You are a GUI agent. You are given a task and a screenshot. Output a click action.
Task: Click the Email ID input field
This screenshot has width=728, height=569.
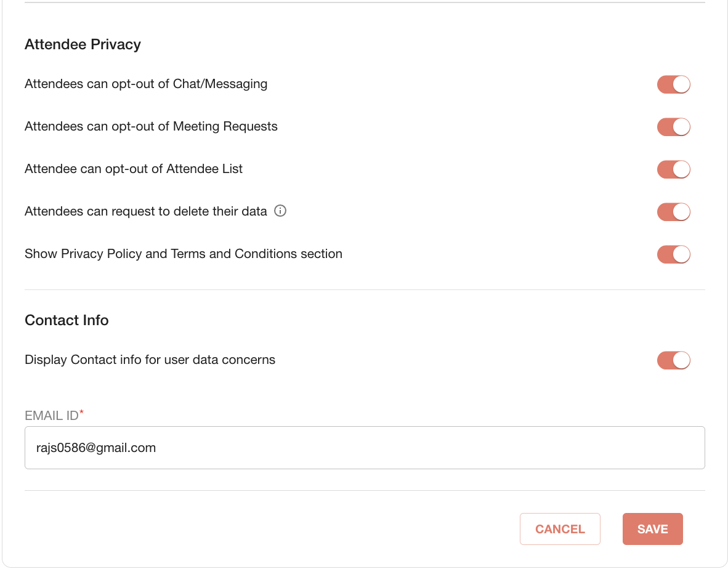coord(365,448)
